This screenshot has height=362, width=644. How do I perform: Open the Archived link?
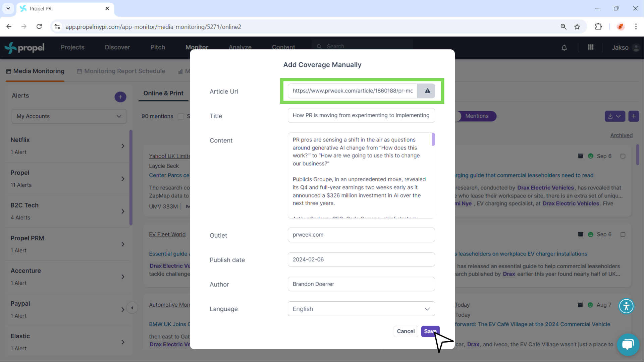[621, 135]
